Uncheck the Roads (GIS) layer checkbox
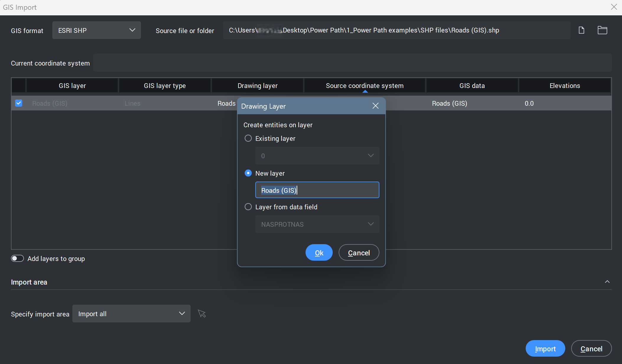Screen dimensions: 622x364 tap(19, 103)
